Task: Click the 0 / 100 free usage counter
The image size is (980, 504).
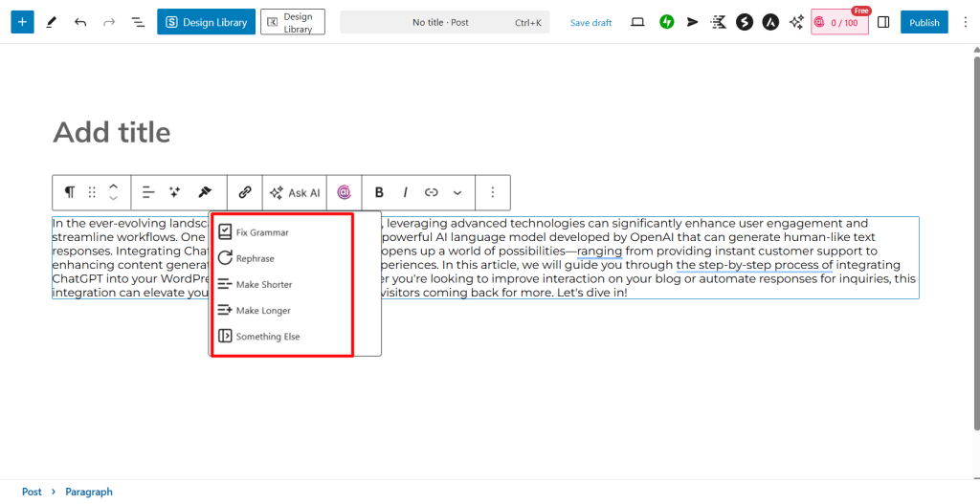Action: (x=839, y=23)
